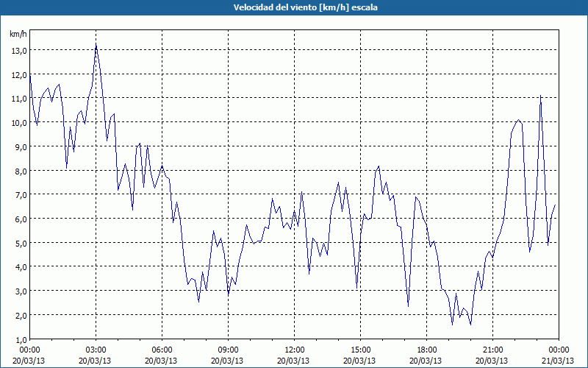Click the '18:00' time axis label
Image resolution: width=588 pixels, height=368 pixels.
[426, 350]
